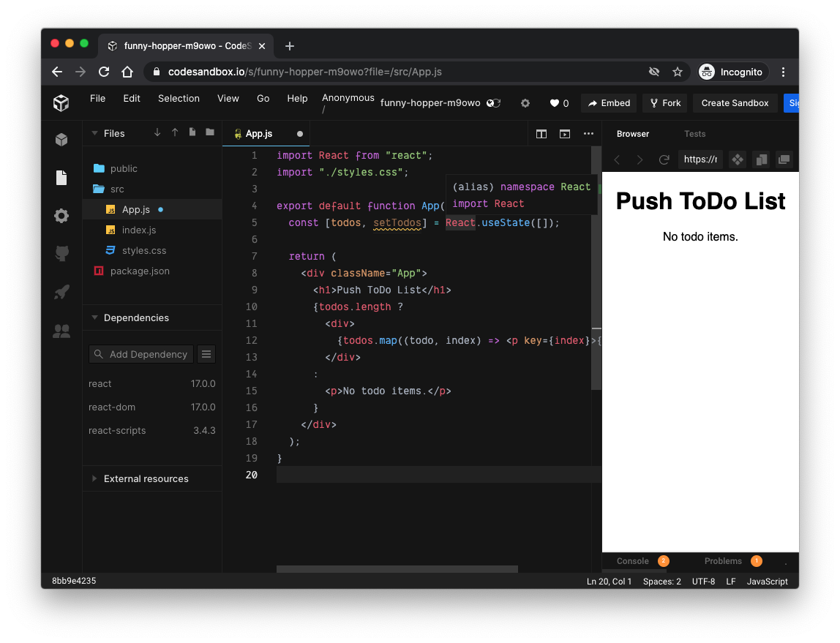Toggle the preview window icon in editor
Viewport: 840px width, 643px height.
point(565,134)
